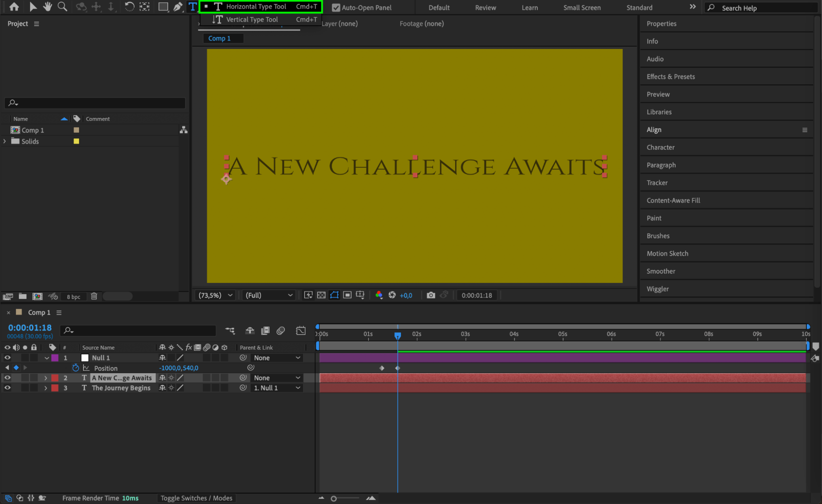
Task: Open parent dropdown for The Journey Begins
Action: coord(277,388)
